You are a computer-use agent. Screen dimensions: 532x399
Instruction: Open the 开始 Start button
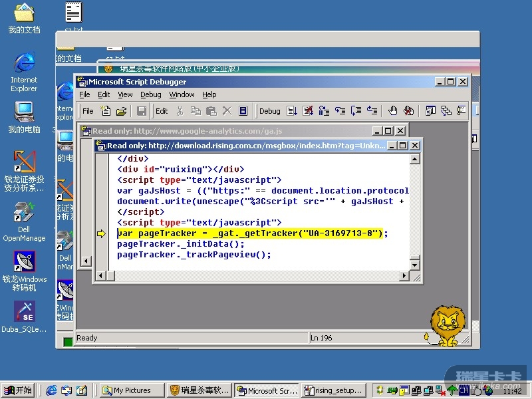click(x=18, y=390)
